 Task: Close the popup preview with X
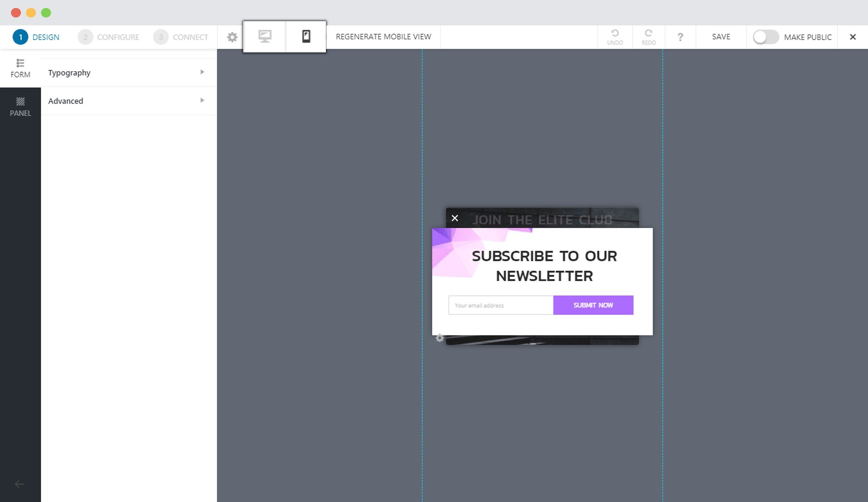click(x=455, y=218)
